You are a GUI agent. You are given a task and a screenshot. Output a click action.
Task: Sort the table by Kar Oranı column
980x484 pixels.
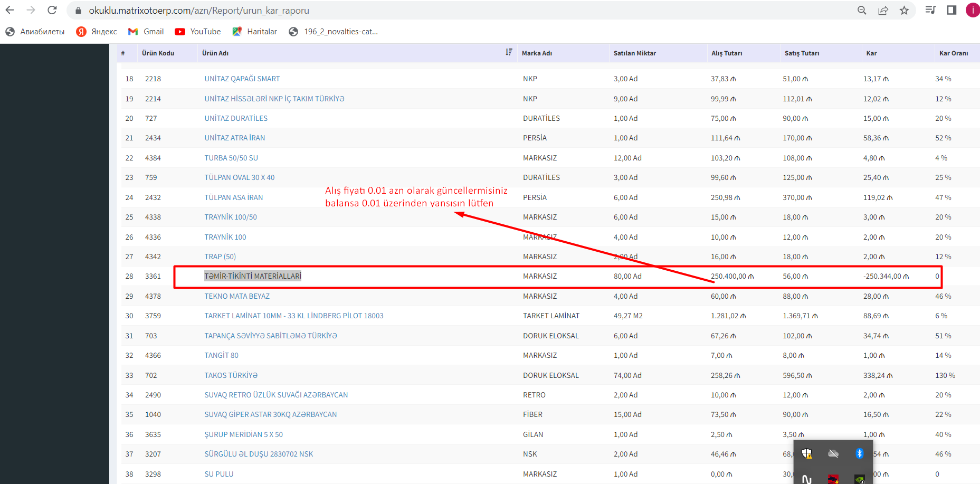(953, 53)
